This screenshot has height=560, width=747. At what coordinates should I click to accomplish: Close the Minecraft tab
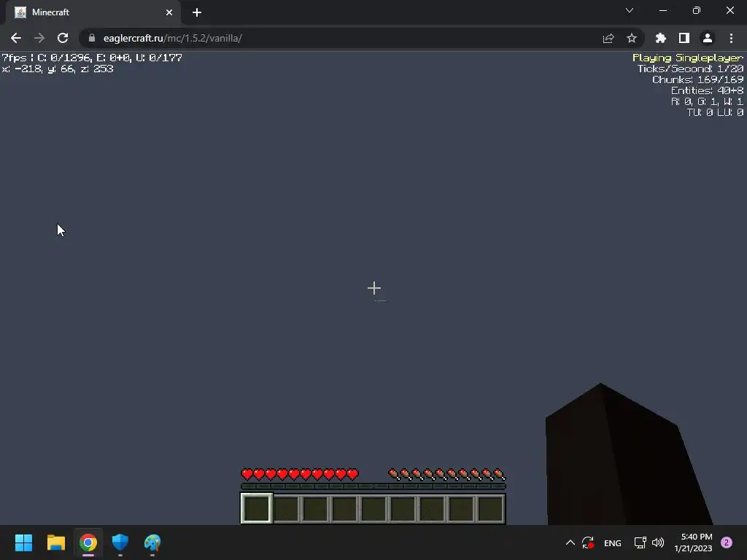point(169,12)
